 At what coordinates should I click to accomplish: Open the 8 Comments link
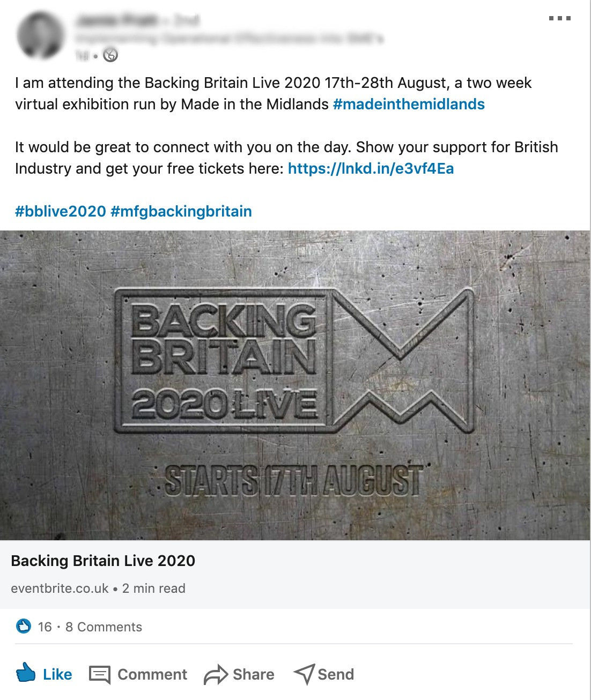coord(104,627)
